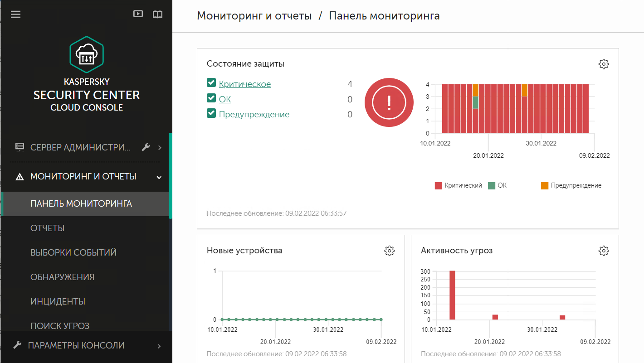Toggle the ОК checkbox off
Screen dimensions: 644x363
[211, 99]
